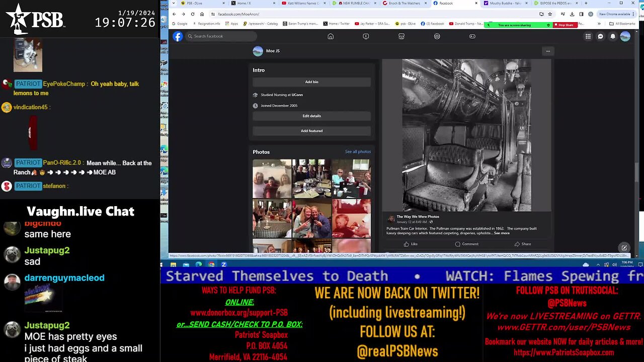This screenshot has width=644, height=362.
Task: Open the Baron Trump's marv... bookmark
Action: tap(301, 24)
